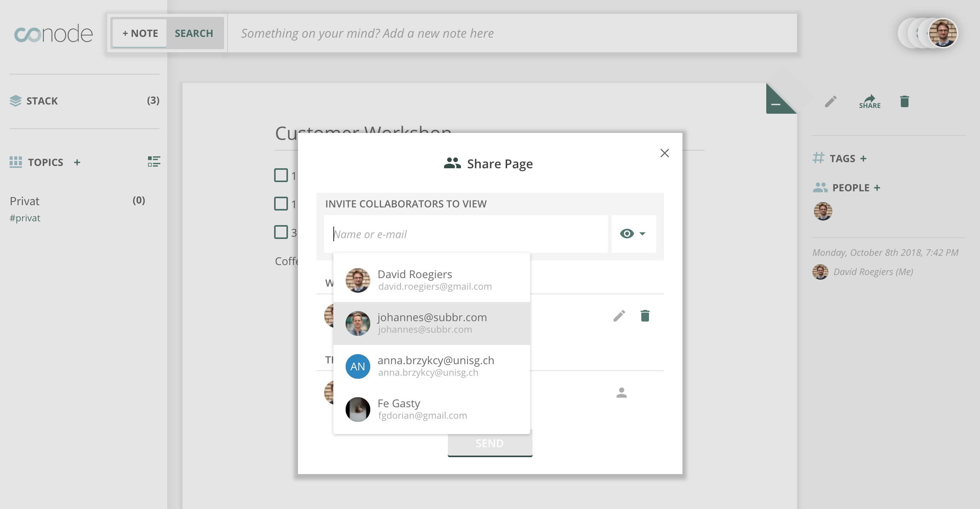Remove collaborator with dialog trash icon
Screen dimensions: 980x509
click(645, 316)
